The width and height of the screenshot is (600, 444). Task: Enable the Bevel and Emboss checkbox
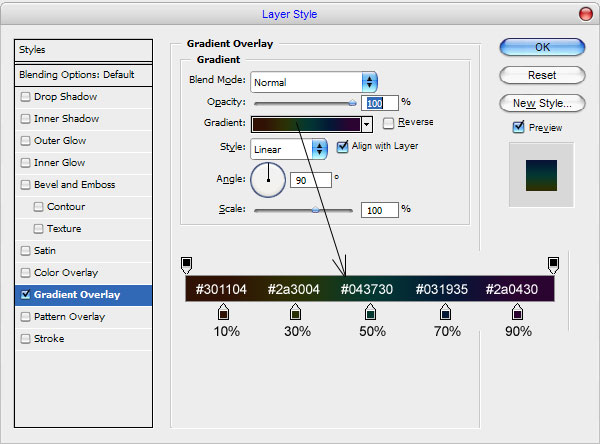tap(25, 185)
